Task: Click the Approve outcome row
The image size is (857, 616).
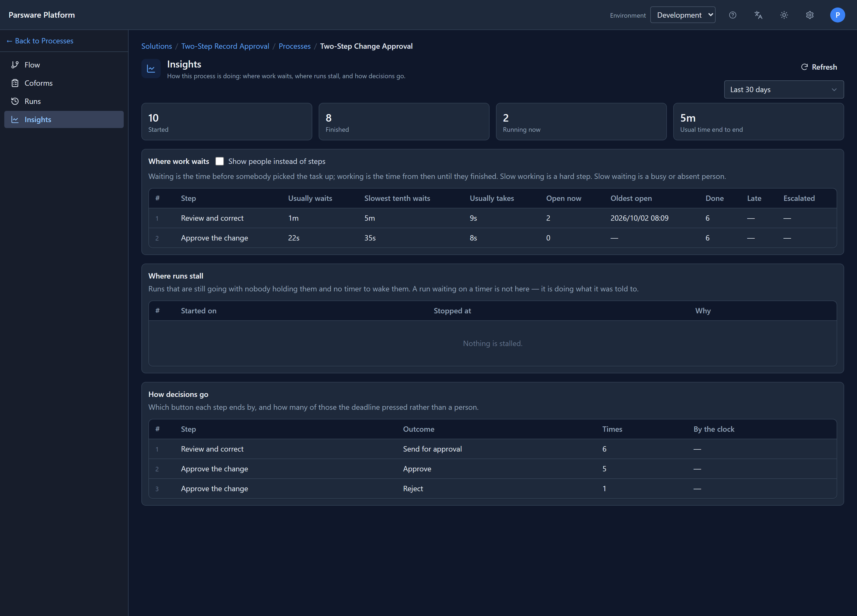Action: [x=417, y=469]
